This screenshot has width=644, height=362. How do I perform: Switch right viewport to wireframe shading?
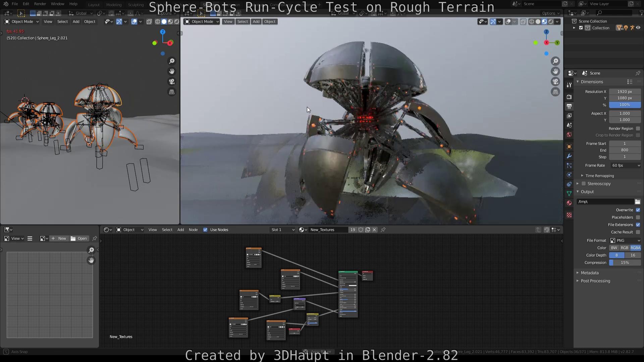(x=532, y=21)
